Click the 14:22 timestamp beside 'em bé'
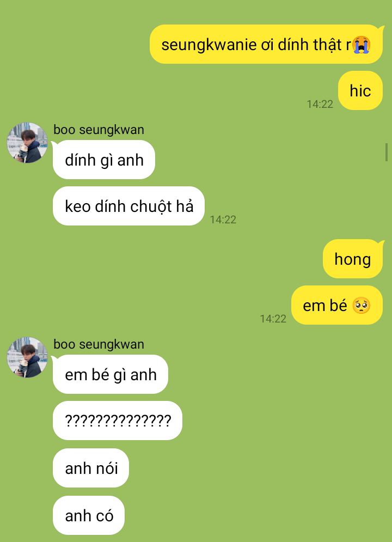This screenshot has width=392, height=542. click(273, 319)
